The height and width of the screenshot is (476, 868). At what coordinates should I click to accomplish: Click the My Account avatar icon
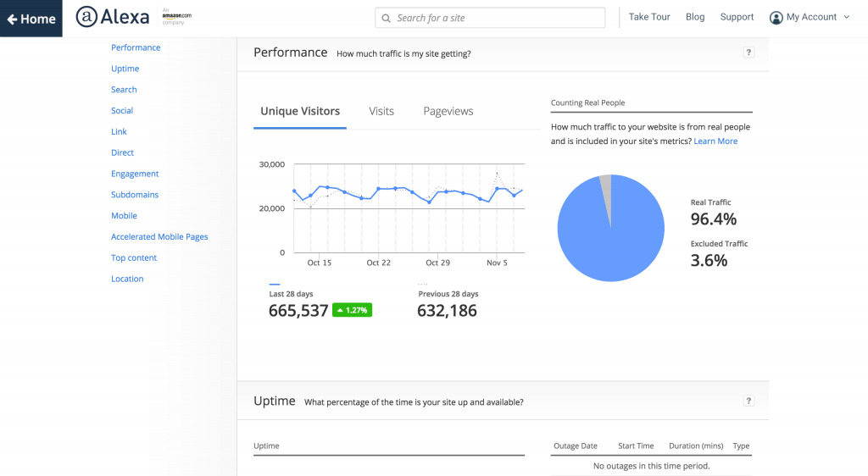coord(776,18)
